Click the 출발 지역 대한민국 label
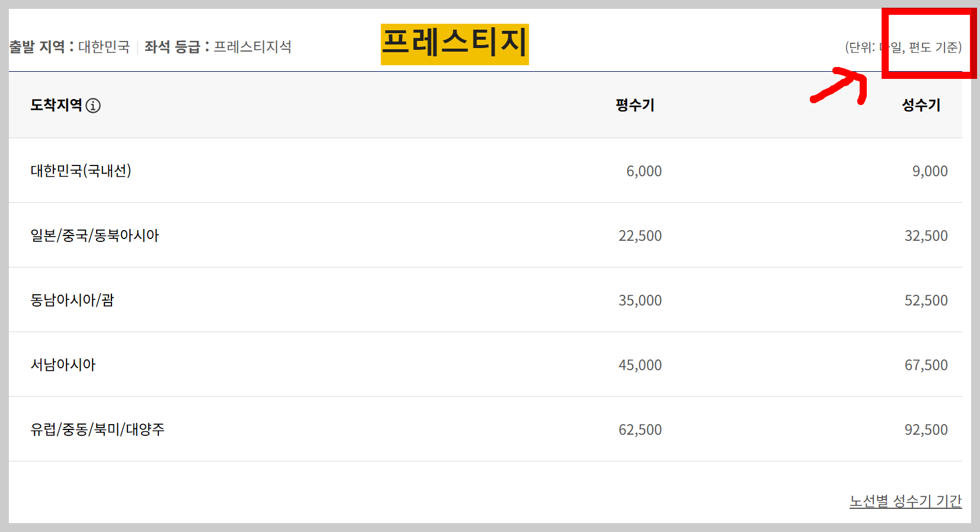This screenshot has width=980, height=532. (x=69, y=47)
